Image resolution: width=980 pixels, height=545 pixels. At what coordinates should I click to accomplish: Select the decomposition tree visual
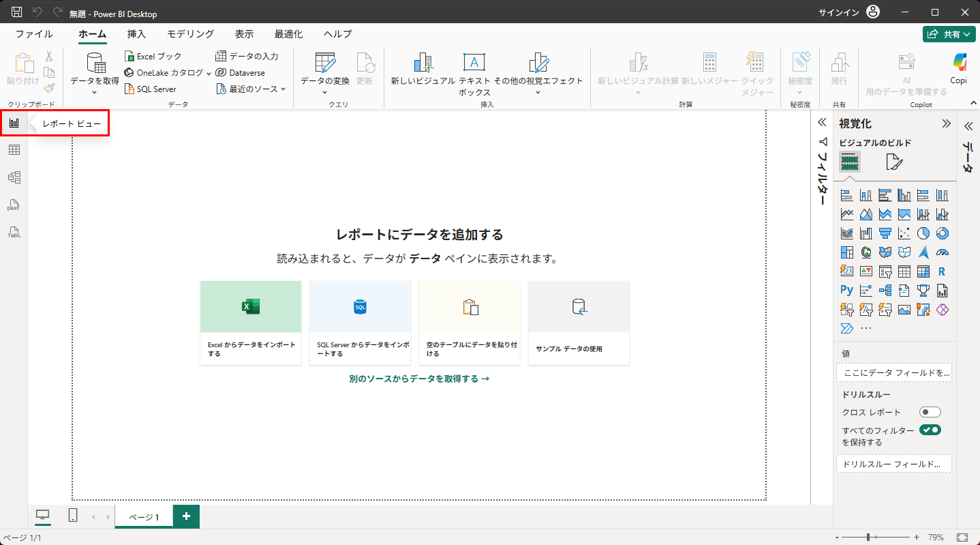tap(885, 291)
